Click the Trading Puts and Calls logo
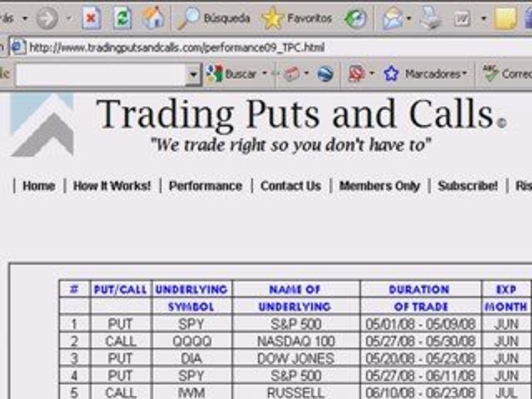The height and width of the screenshot is (399, 532). 42,125
